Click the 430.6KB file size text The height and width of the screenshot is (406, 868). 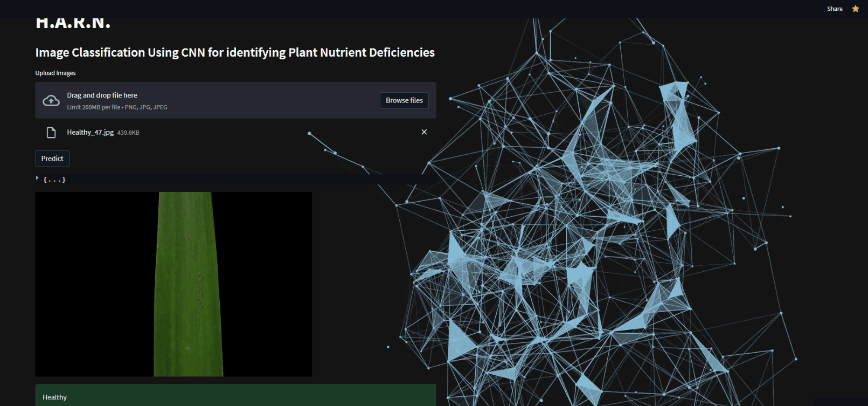pos(128,133)
